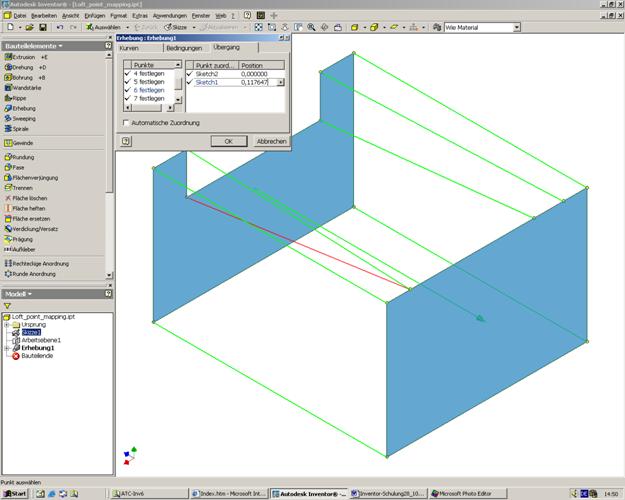Screen dimensions: 625x500
Task: Toggle the checkmark for '7 festlegen'
Action: coord(128,98)
